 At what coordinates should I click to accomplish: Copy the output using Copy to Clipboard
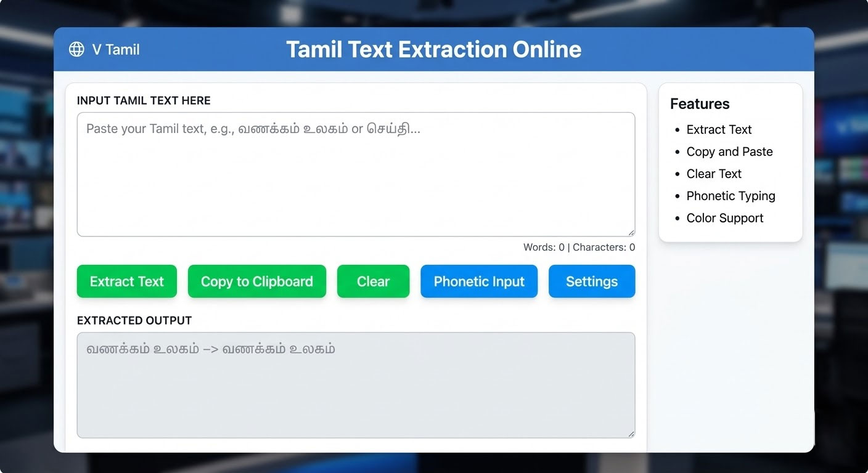[256, 281]
